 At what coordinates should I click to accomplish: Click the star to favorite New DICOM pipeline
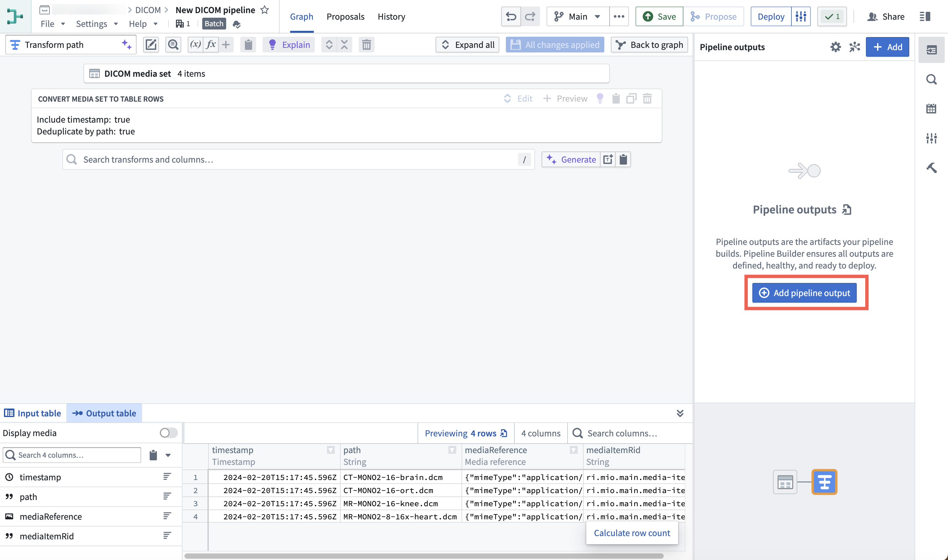coord(265,10)
